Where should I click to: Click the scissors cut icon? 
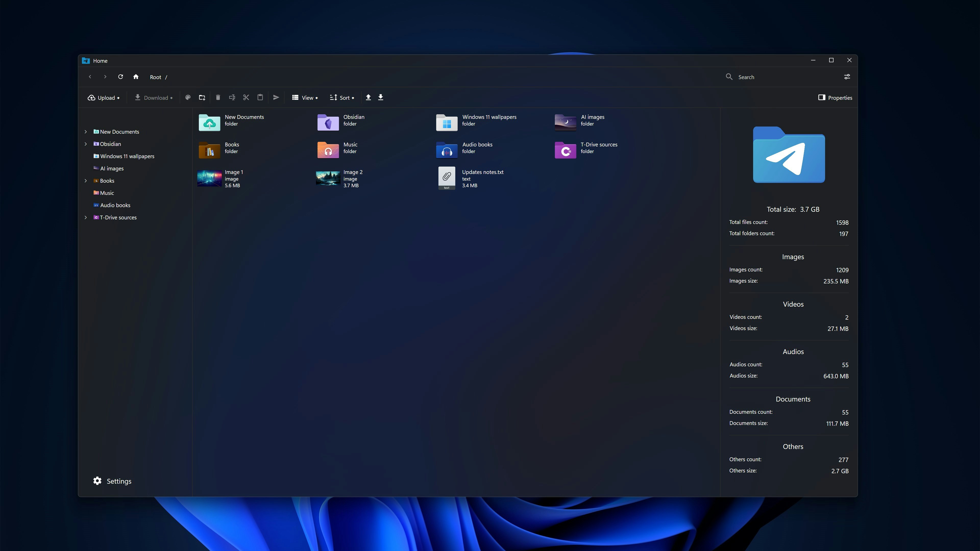tap(246, 98)
